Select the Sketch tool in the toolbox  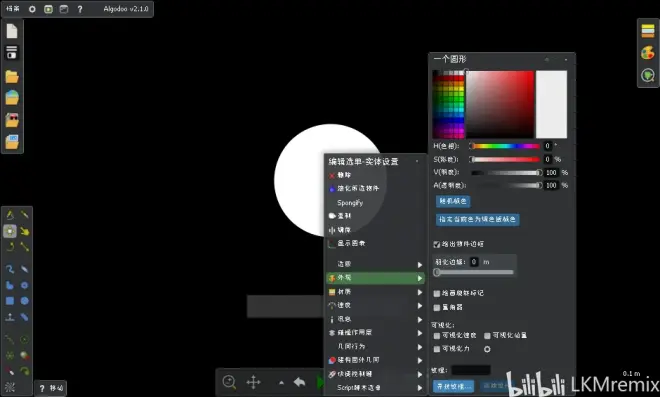[10, 215]
